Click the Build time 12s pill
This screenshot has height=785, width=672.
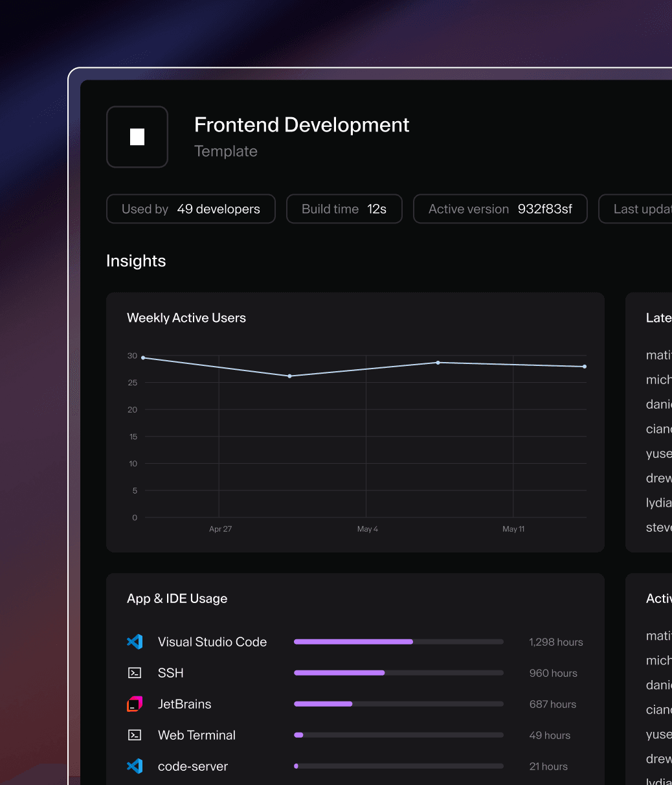point(344,209)
